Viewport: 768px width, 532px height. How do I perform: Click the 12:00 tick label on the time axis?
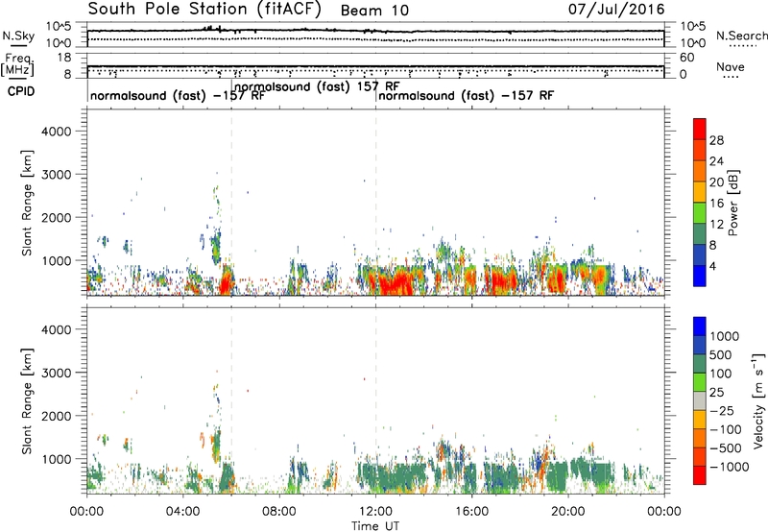tap(375, 512)
